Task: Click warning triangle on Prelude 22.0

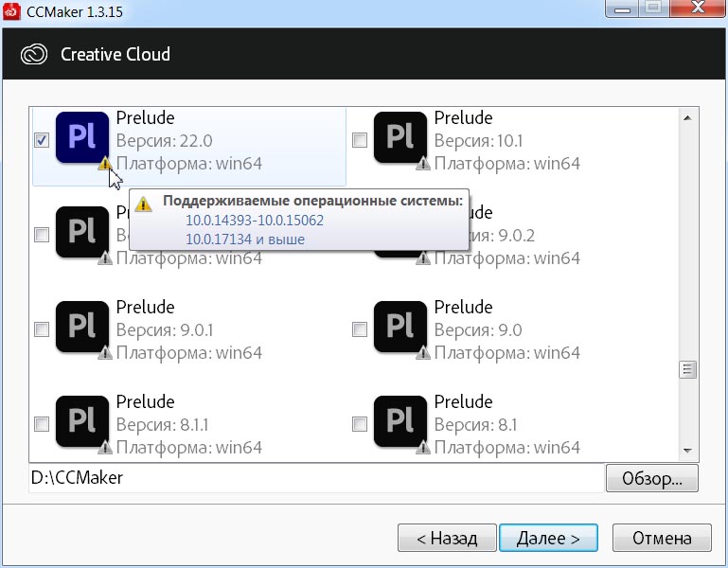Action: coord(105,164)
